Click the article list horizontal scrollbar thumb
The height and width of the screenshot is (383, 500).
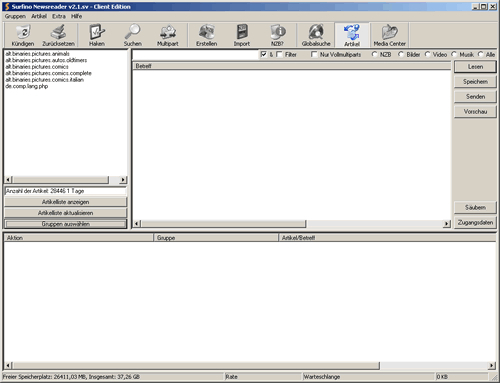click(x=223, y=224)
